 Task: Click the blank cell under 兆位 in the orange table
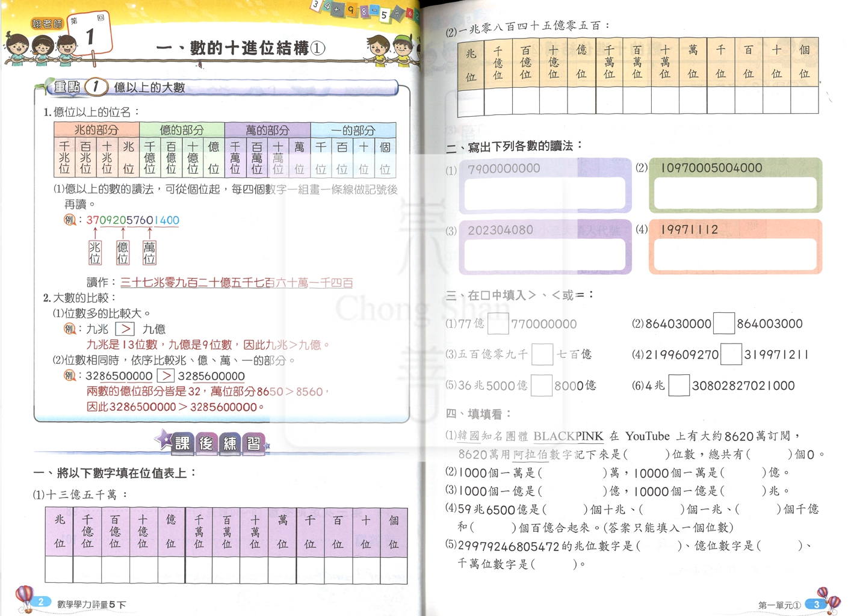pos(471,102)
